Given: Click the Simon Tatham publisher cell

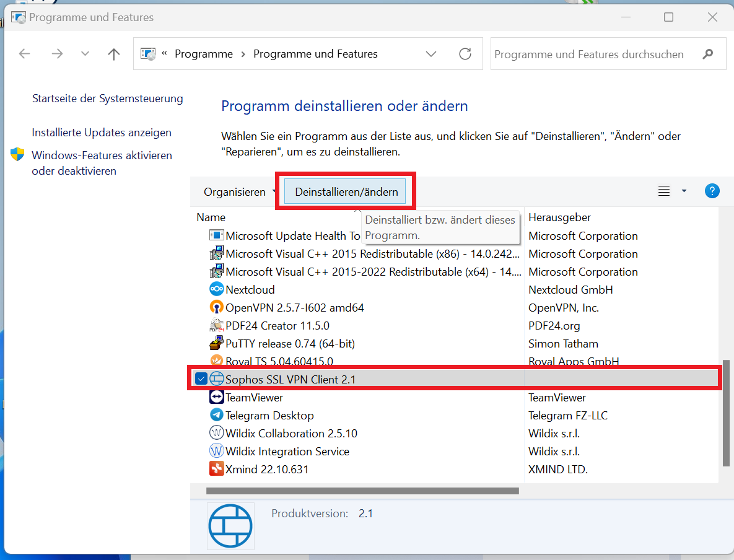Looking at the screenshot, I should click(563, 344).
